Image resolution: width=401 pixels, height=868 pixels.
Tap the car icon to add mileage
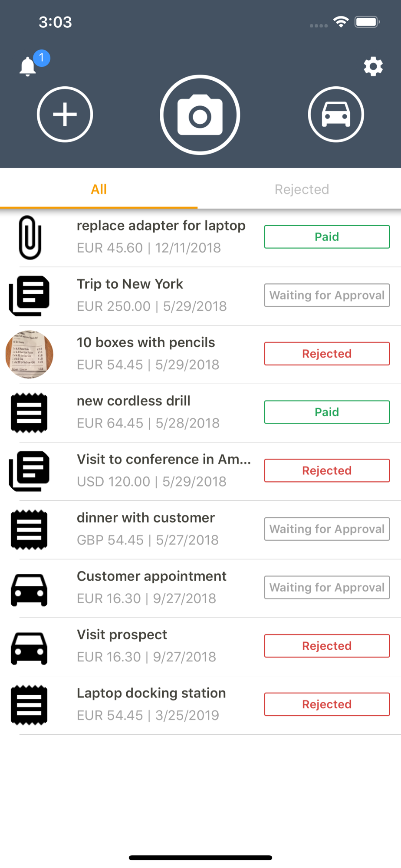click(x=336, y=114)
